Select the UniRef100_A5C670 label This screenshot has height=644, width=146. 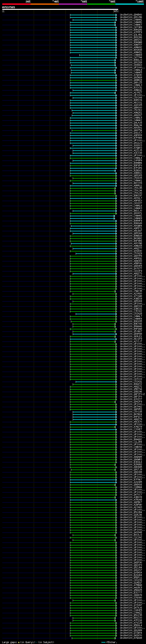coord(131,422)
